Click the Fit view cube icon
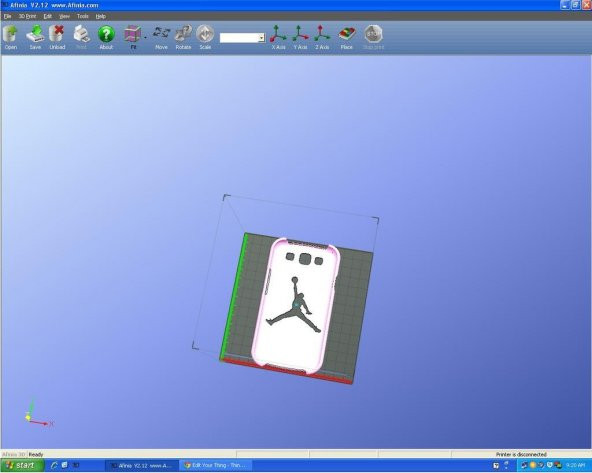Image resolution: width=592 pixels, height=473 pixels. pyautogui.click(x=133, y=37)
